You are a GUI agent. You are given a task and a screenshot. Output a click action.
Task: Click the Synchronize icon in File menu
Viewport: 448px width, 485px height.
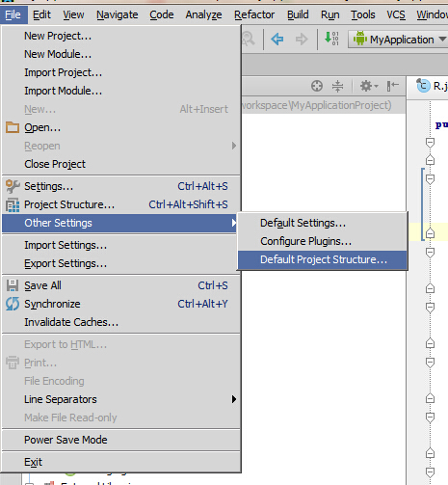[13, 304]
